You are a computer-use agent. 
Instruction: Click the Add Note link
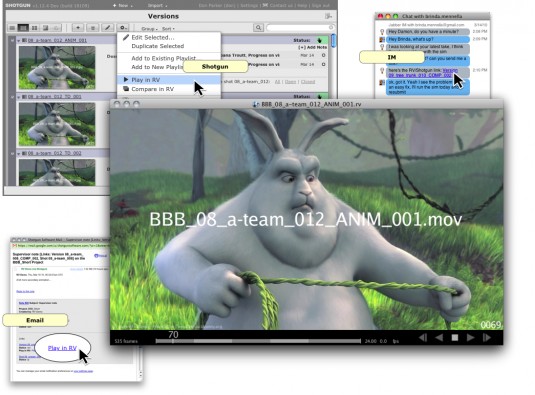312,47
